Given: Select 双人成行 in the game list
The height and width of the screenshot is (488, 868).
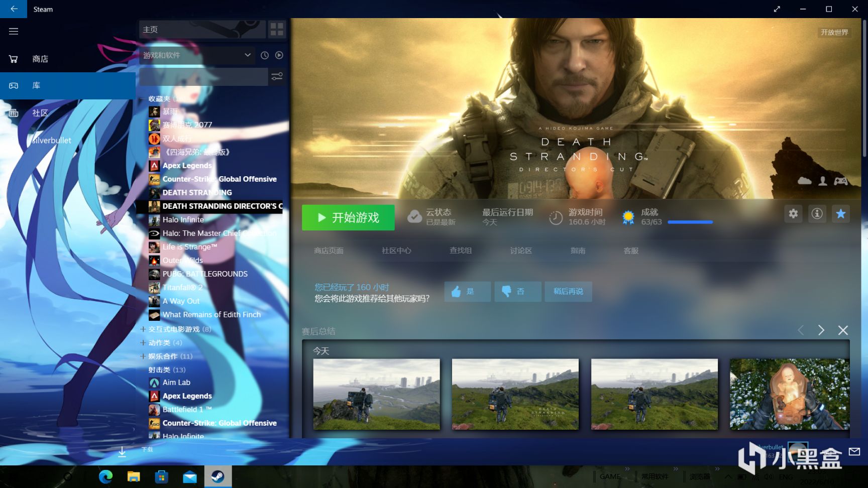Looking at the screenshot, I should point(177,138).
